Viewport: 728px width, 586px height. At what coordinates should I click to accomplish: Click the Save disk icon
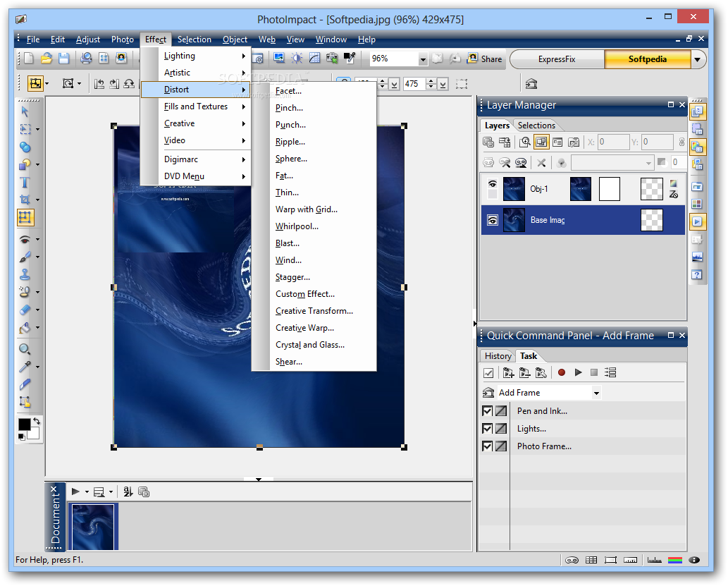[63, 58]
